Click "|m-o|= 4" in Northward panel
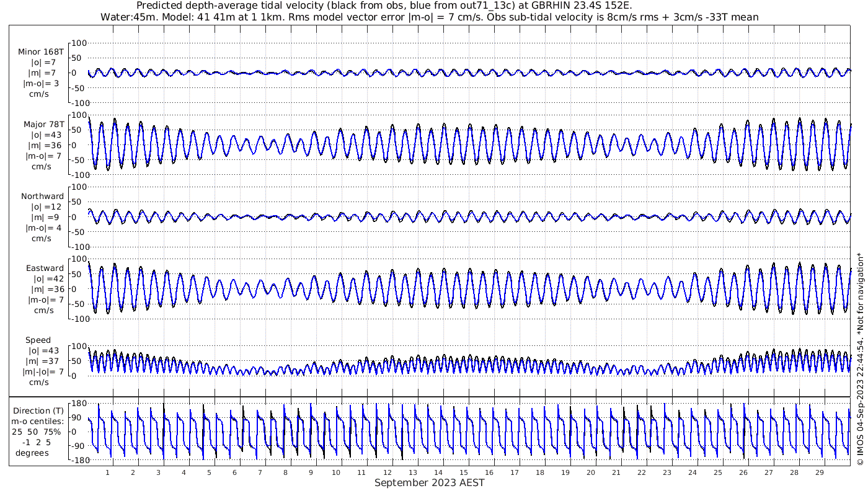868x496 pixels. pyautogui.click(x=42, y=228)
